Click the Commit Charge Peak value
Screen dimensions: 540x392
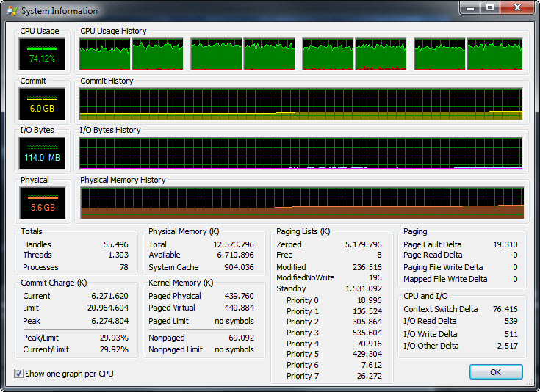[112, 321]
